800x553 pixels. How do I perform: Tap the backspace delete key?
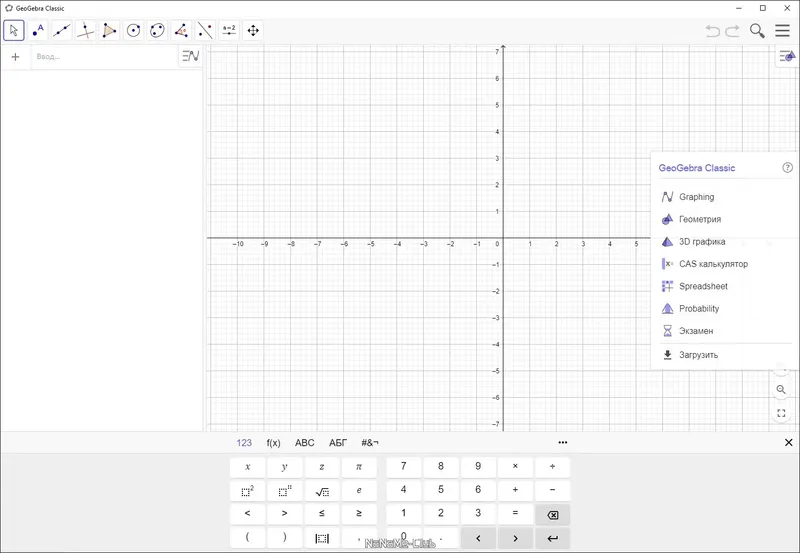pos(553,515)
